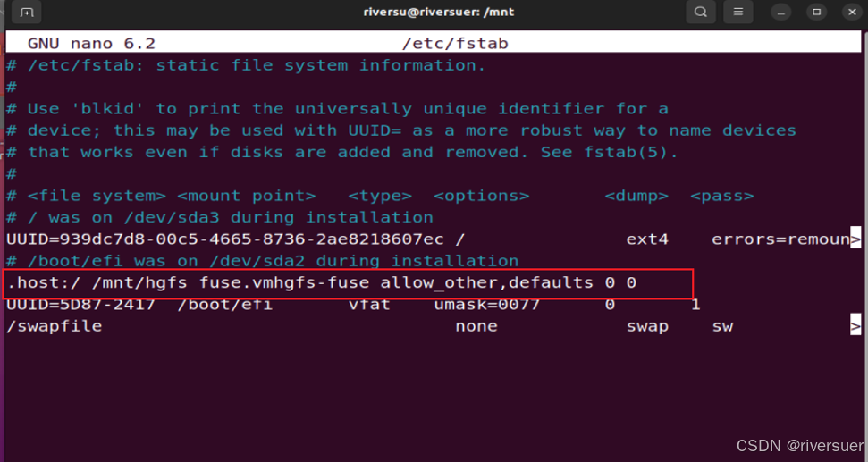Click the truncation arrow on the ext4 line

[855, 239]
